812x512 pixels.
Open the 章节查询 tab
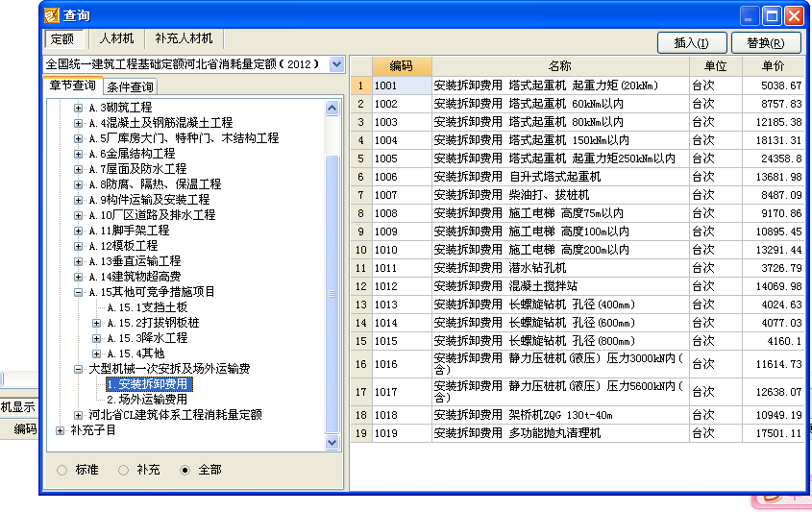click(73, 85)
